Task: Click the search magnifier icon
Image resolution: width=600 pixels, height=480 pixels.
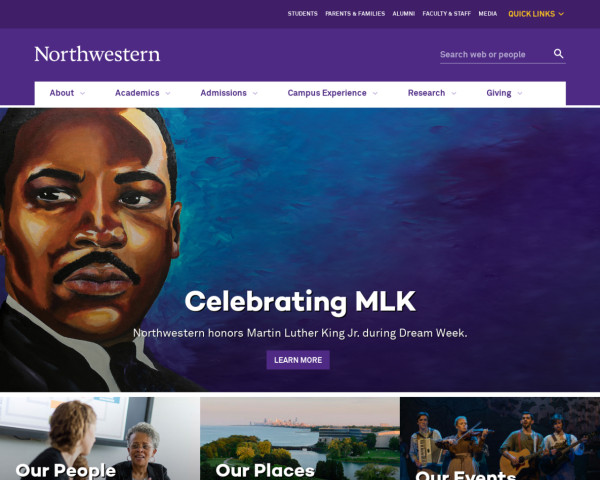Action: pyautogui.click(x=558, y=54)
